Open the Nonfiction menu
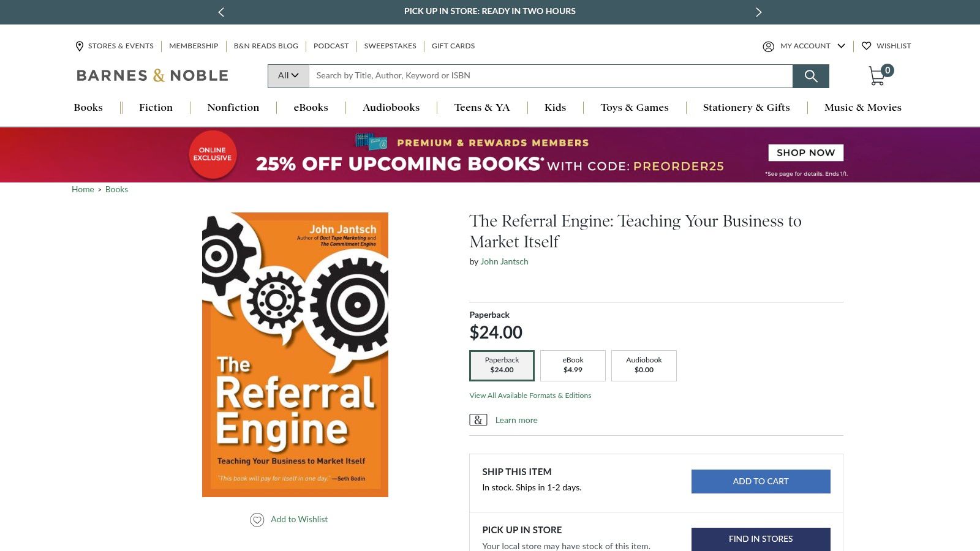The image size is (980, 551). (233, 107)
